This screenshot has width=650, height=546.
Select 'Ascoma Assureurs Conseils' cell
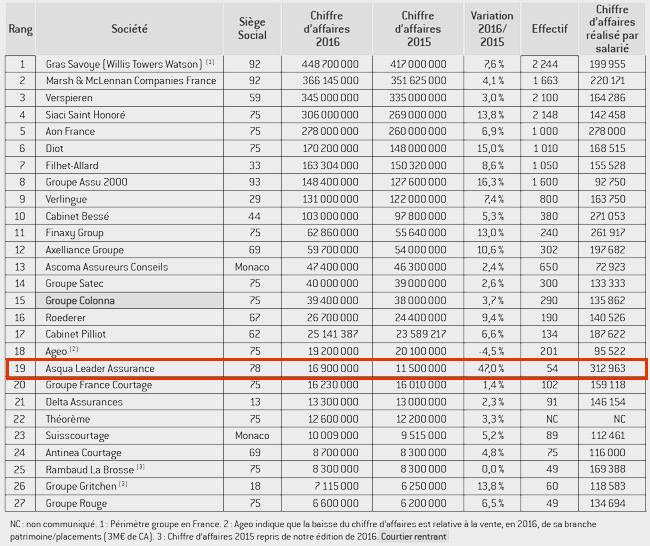pyautogui.click(x=129, y=267)
